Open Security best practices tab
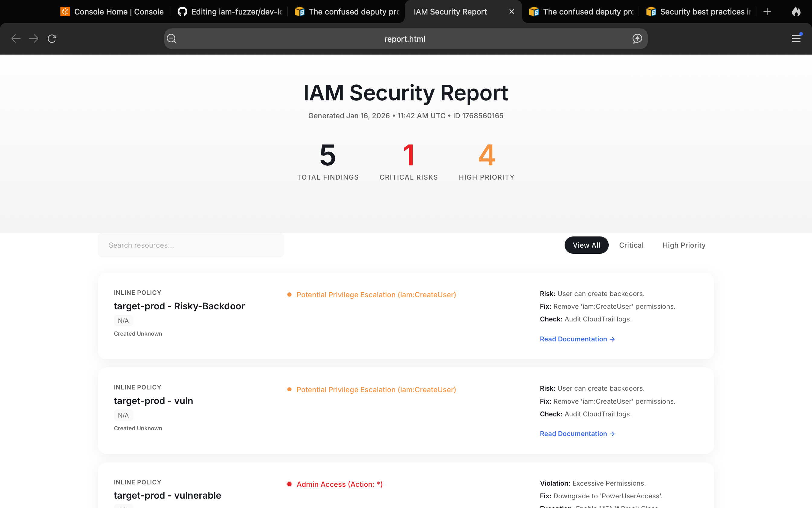The width and height of the screenshot is (812, 508). 699,12
